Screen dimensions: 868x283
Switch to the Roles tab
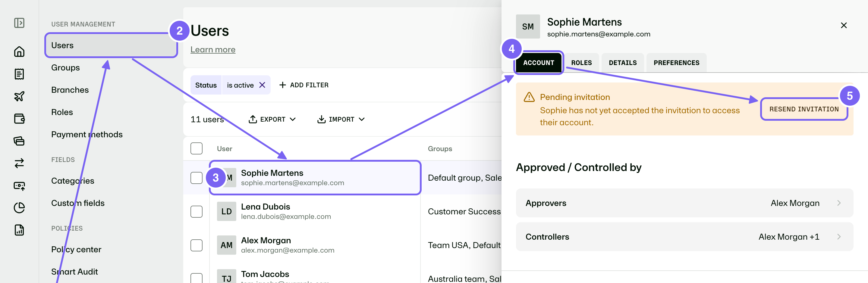click(x=581, y=63)
